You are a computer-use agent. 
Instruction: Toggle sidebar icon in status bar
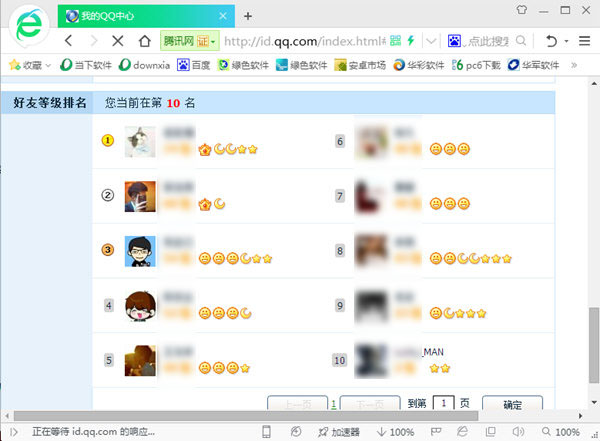(14, 432)
